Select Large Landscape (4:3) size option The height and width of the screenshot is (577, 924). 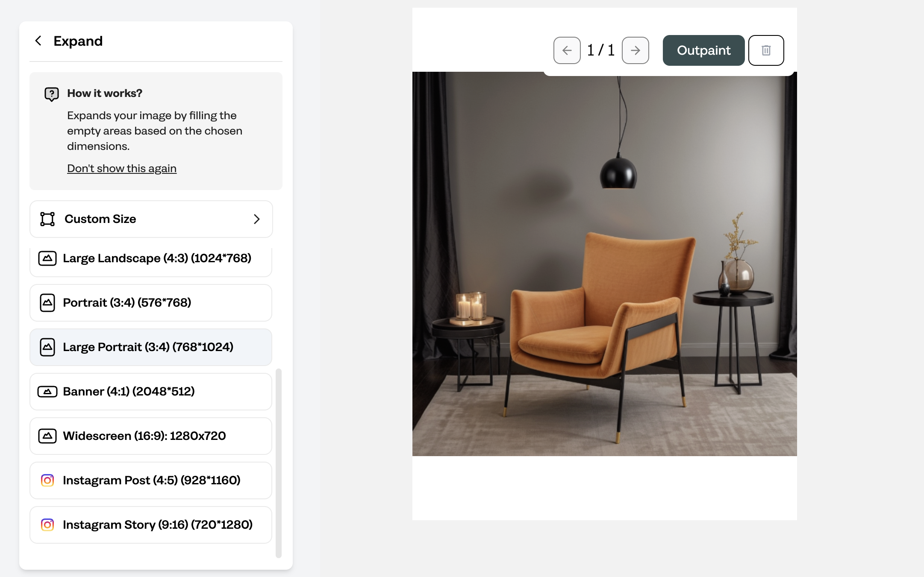click(x=151, y=259)
